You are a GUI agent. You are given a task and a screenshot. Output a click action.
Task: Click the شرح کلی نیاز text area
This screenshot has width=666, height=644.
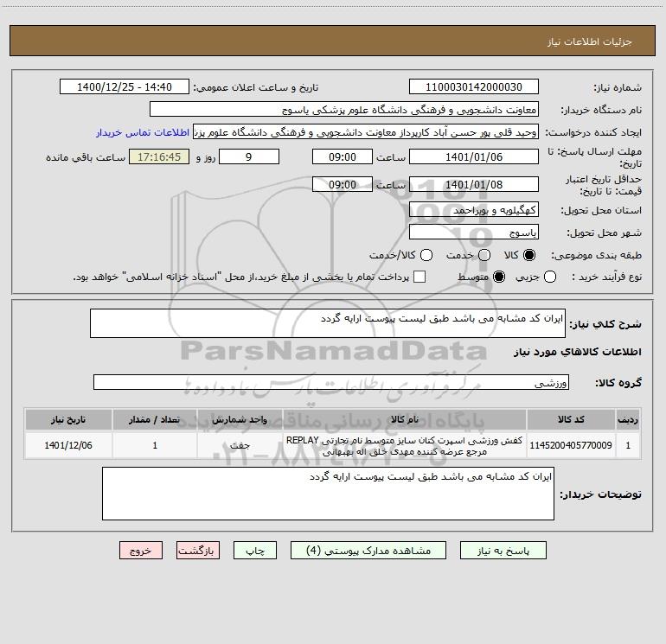(x=328, y=323)
